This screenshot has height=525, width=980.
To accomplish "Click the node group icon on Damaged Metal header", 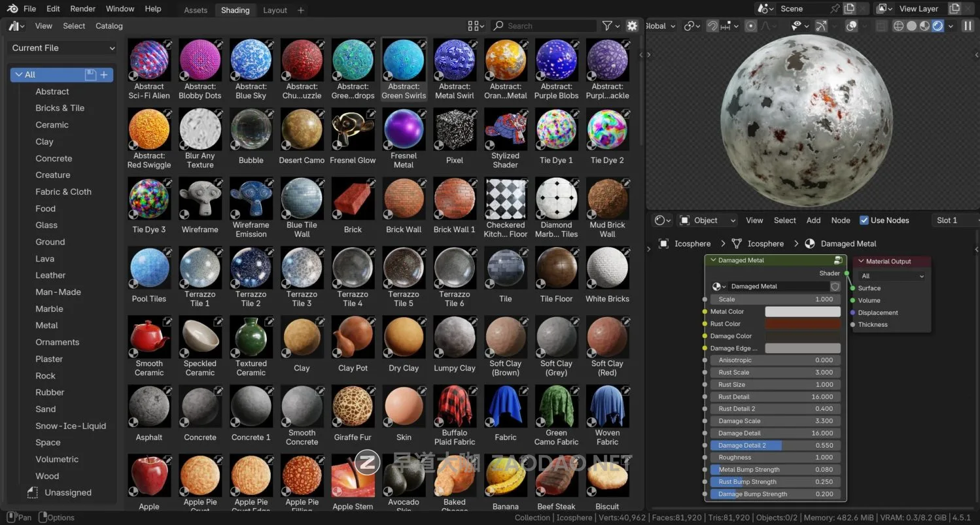I will (838, 260).
